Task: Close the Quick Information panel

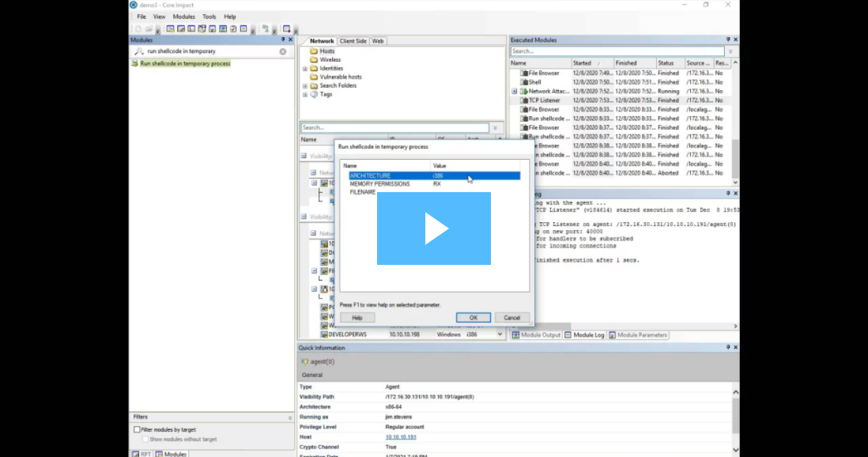Action: (x=736, y=347)
